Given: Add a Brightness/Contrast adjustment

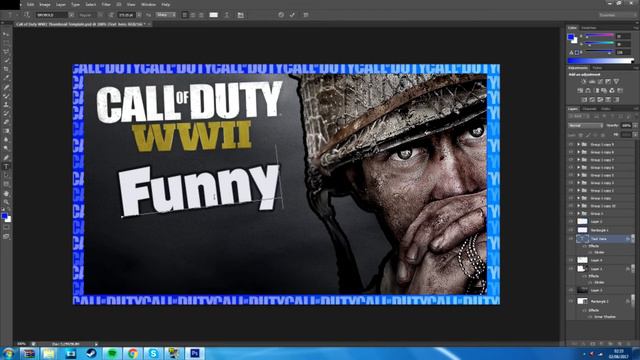Looking at the screenshot, I should pyautogui.click(x=583, y=82).
